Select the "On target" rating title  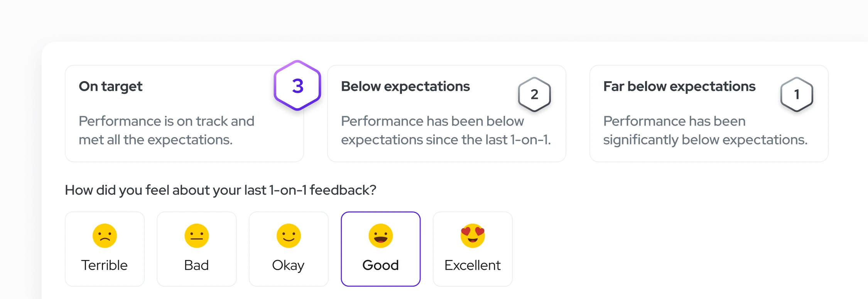pos(111,87)
